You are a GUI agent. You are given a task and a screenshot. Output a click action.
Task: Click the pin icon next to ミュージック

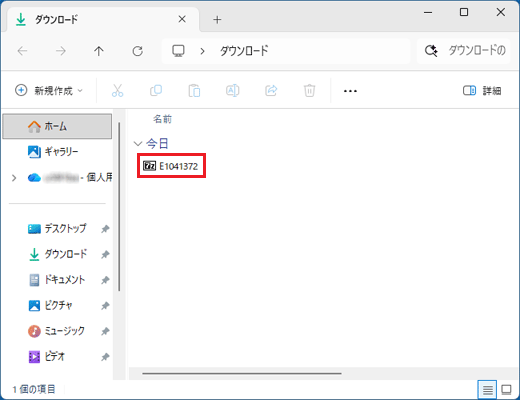click(x=105, y=331)
